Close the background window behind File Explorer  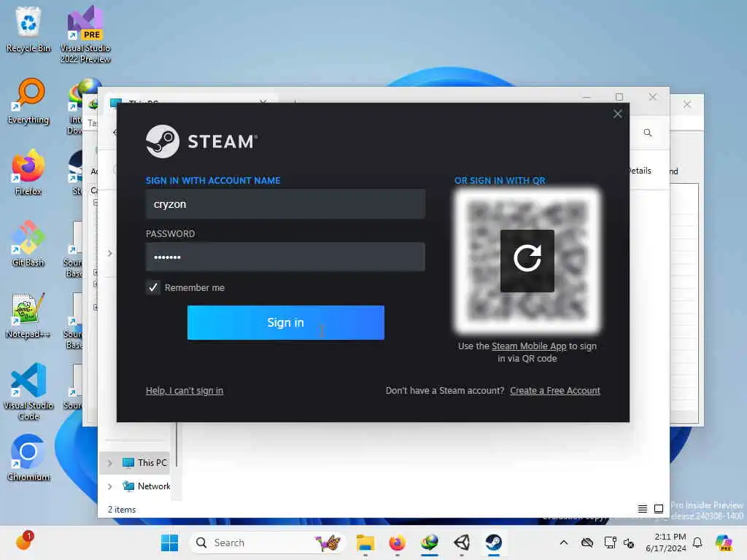click(687, 104)
